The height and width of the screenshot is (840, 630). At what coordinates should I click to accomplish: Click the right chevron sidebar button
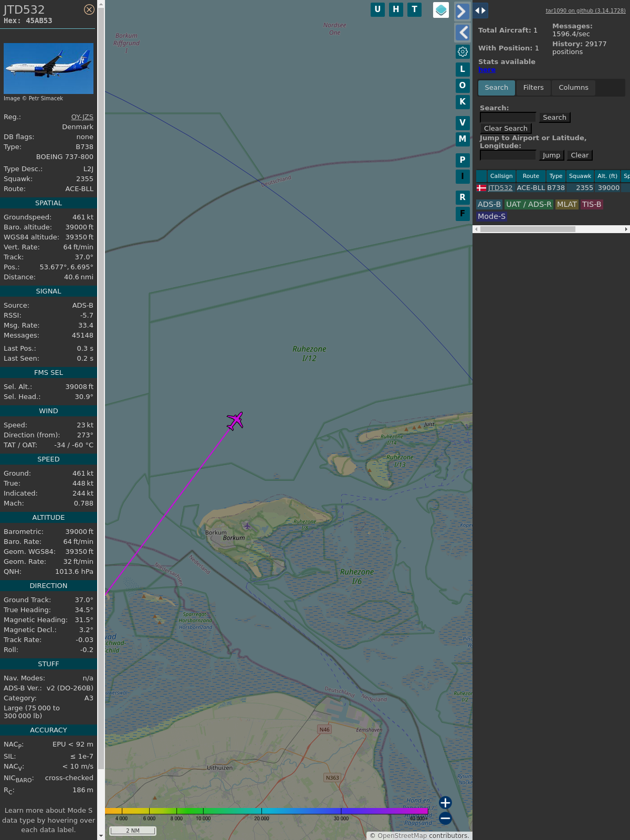[x=462, y=11]
